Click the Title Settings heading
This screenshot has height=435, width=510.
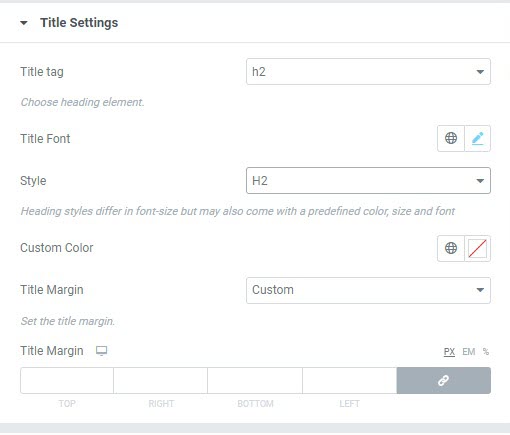click(79, 23)
